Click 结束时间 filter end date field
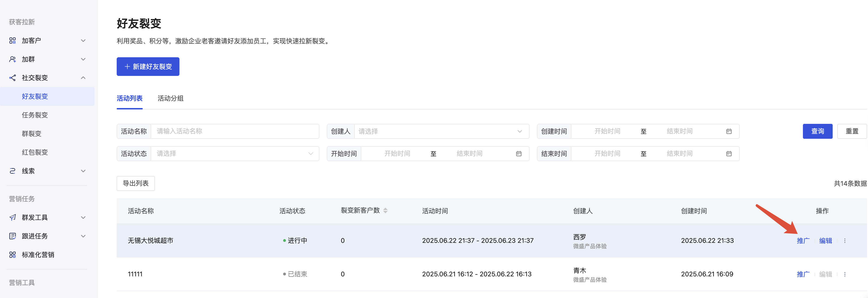This screenshot has height=298, width=868. point(679,154)
